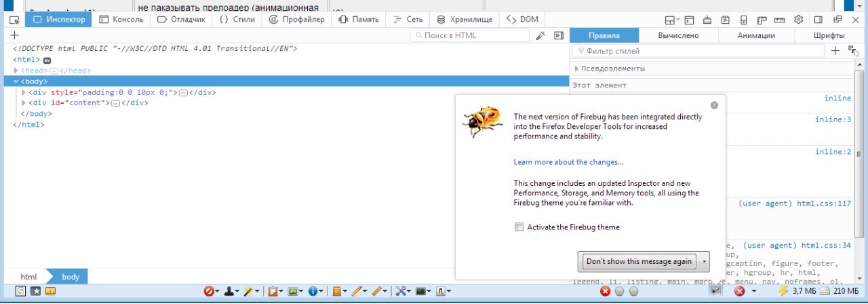
Task: Select the Правила sidebar tab
Action: coord(604,36)
